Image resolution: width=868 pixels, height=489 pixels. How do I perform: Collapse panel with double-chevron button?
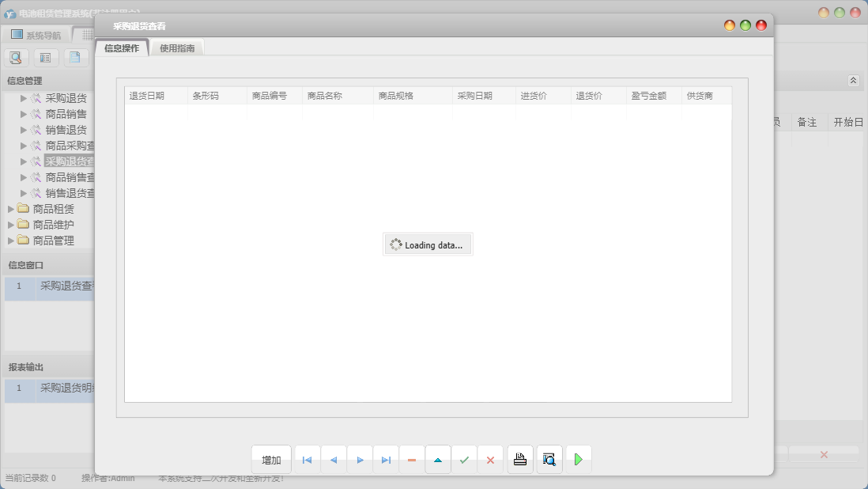(853, 81)
